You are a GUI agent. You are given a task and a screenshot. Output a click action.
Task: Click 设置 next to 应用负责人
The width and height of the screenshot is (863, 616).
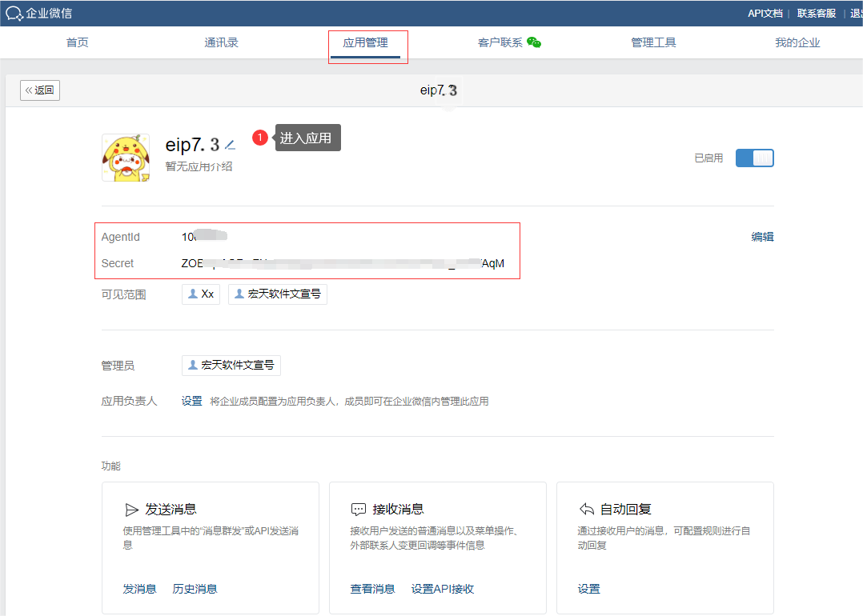coord(191,402)
